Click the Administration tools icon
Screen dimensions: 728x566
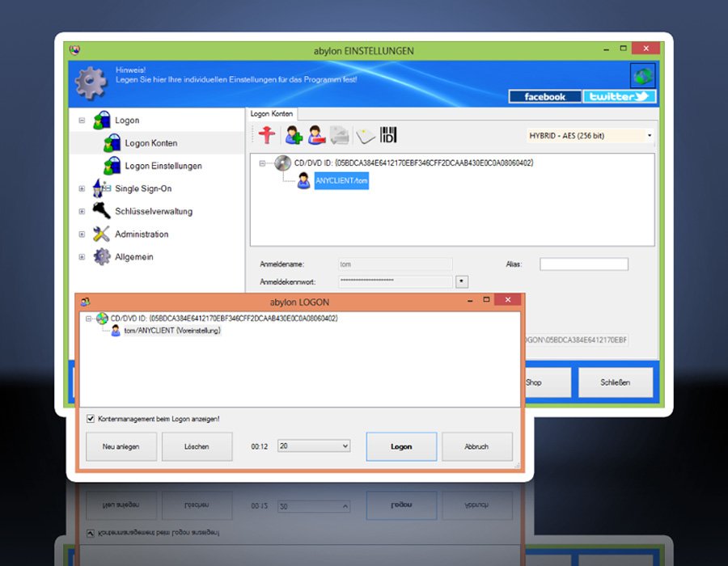pos(101,234)
